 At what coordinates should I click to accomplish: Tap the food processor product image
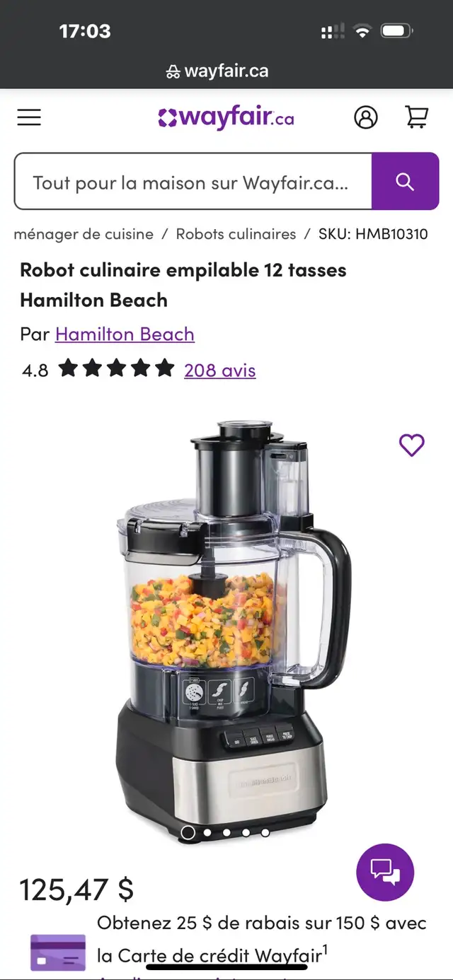click(234, 629)
